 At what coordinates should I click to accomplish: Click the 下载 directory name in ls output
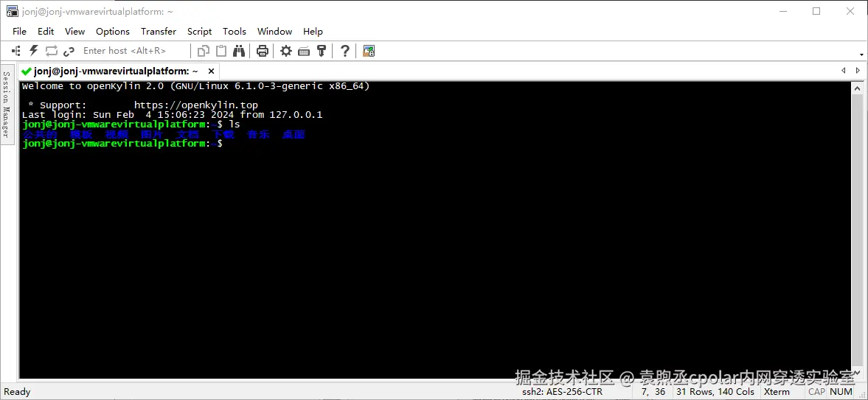(x=223, y=135)
